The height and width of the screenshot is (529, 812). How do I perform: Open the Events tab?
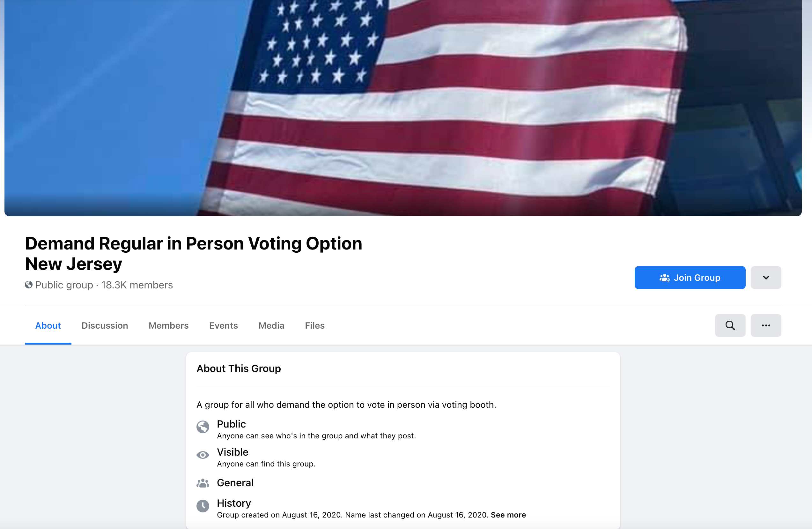pyautogui.click(x=224, y=325)
